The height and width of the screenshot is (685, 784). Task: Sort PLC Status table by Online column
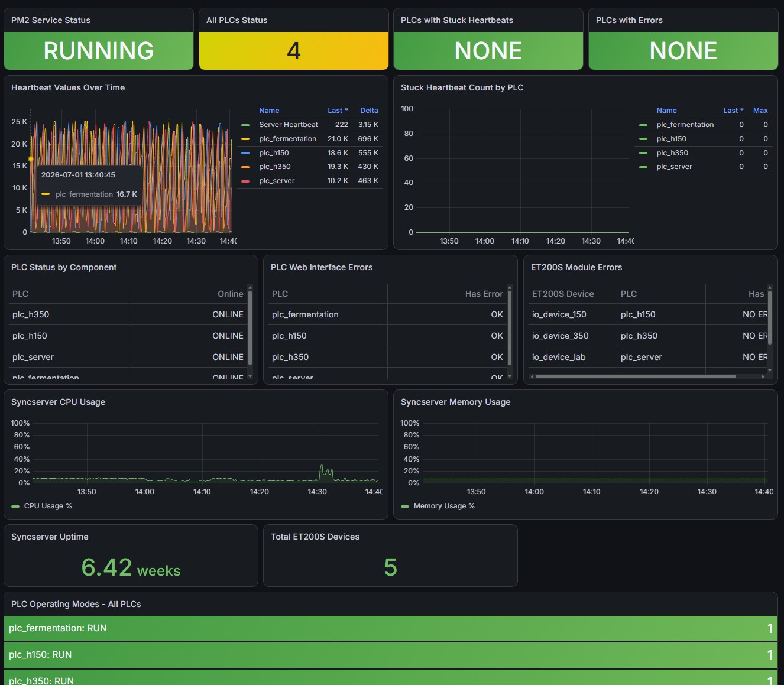(230, 294)
